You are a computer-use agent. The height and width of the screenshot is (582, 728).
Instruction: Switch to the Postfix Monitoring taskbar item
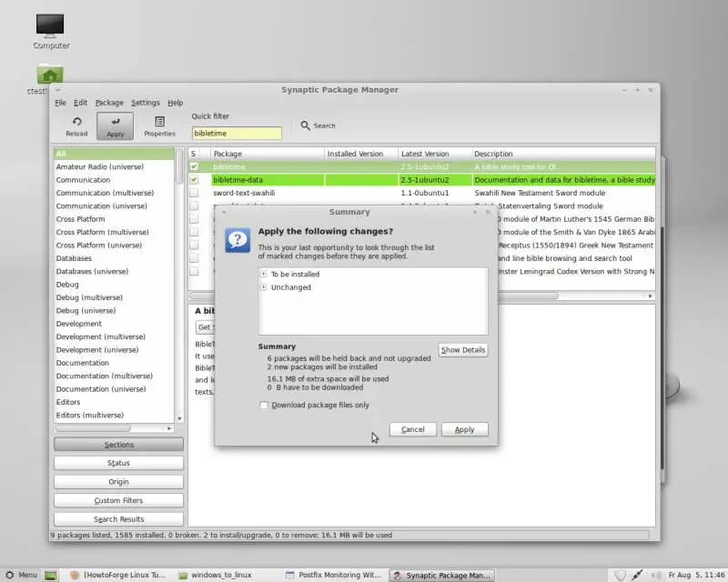[x=334, y=575]
